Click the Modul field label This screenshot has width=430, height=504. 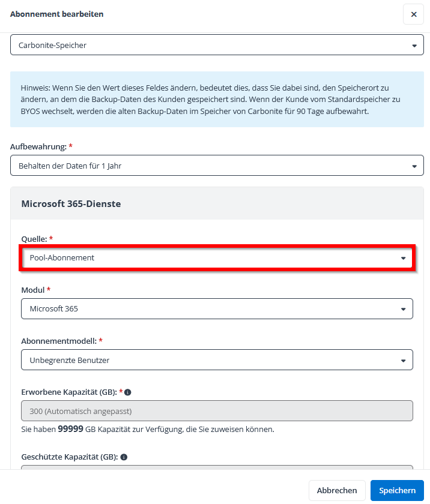click(x=33, y=290)
